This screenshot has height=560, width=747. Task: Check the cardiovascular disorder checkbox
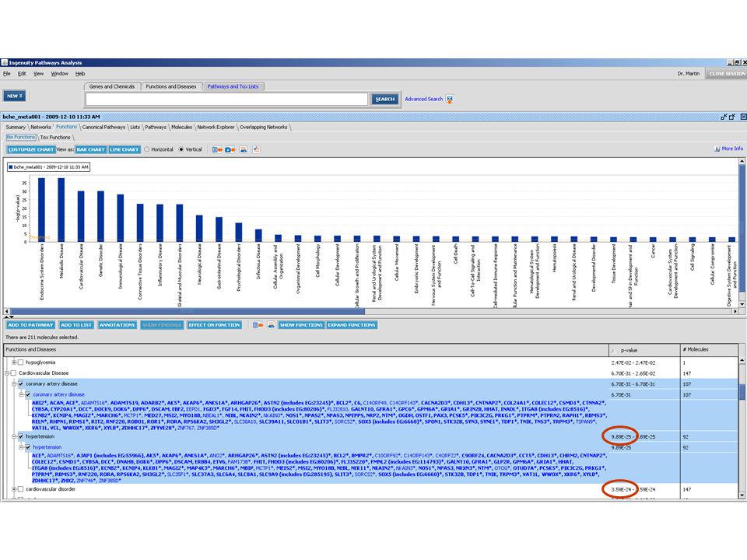tap(20, 489)
